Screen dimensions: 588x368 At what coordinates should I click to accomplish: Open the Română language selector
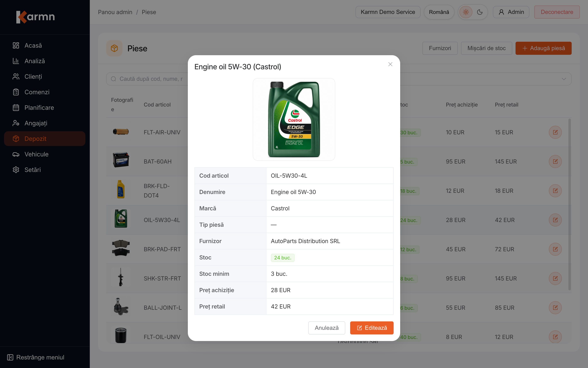click(x=439, y=12)
